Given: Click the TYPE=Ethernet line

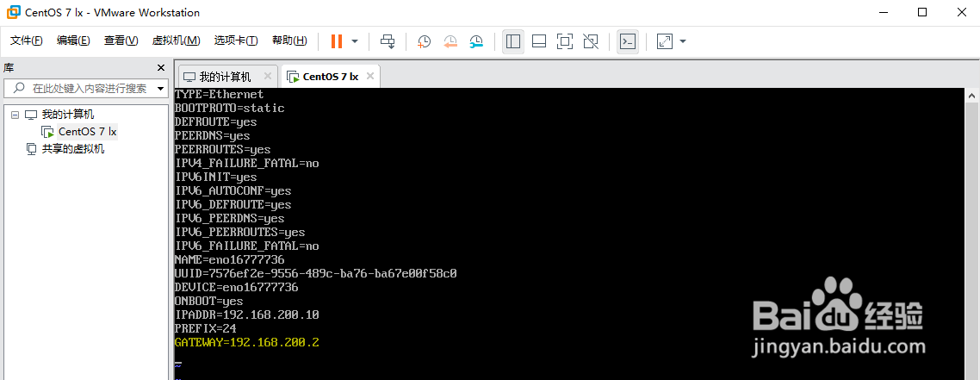Looking at the screenshot, I should 220,95.
